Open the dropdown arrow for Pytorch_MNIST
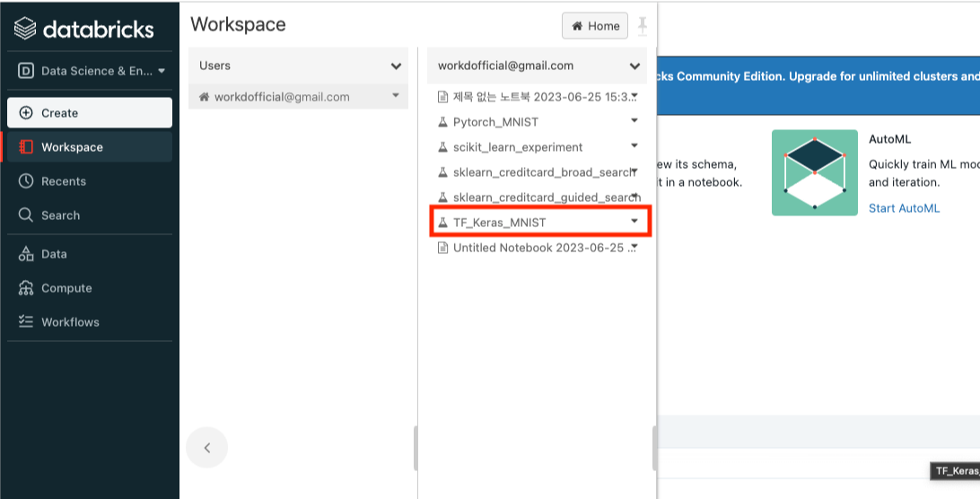The height and width of the screenshot is (499, 980). [634, 120]
